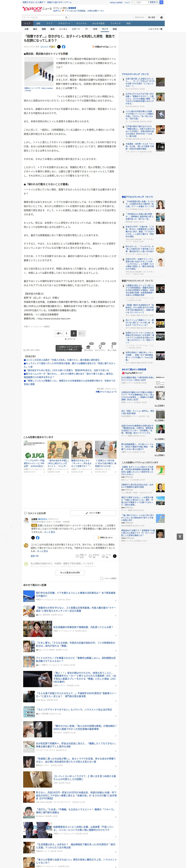Select the エンタメ category tab
This screenshot has height=868, width=186.
(x=63, y=29)
